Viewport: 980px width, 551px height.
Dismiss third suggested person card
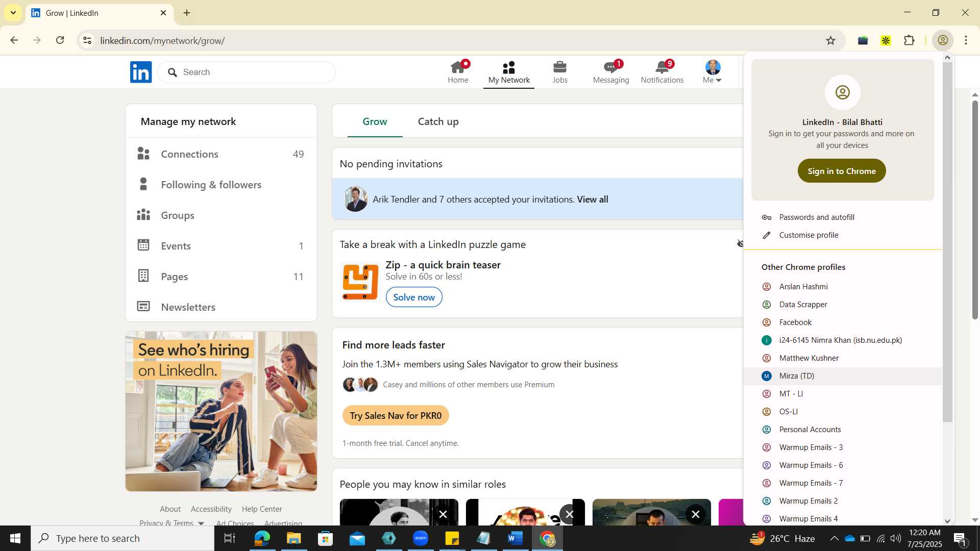(695, 514)
